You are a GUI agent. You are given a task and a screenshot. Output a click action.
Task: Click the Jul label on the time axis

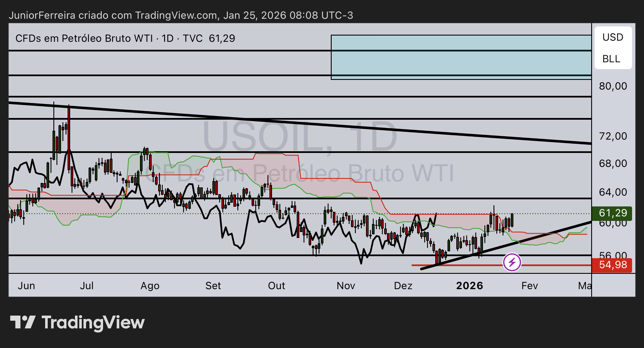coord(87,285)
